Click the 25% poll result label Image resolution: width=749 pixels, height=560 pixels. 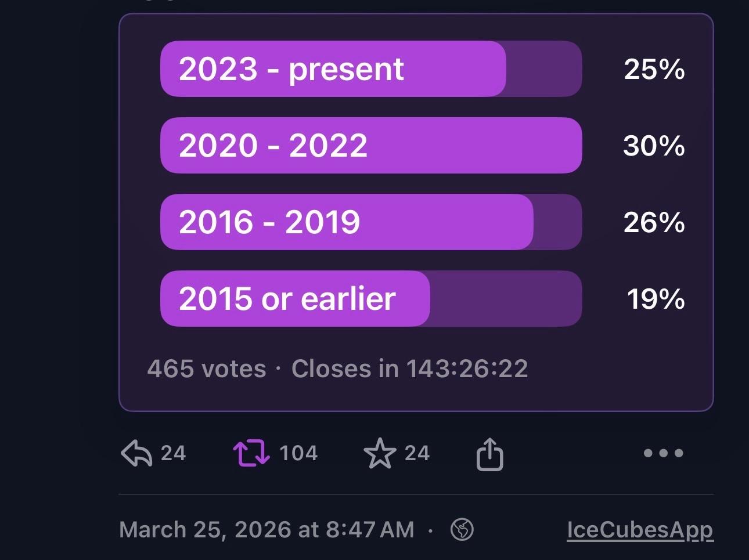654,69
